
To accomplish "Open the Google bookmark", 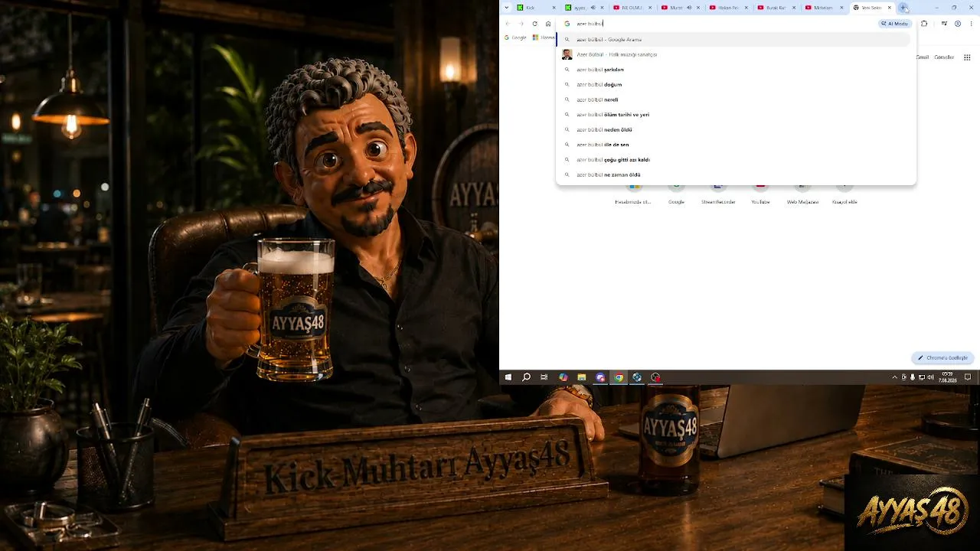I will click(x=515, y=37).
